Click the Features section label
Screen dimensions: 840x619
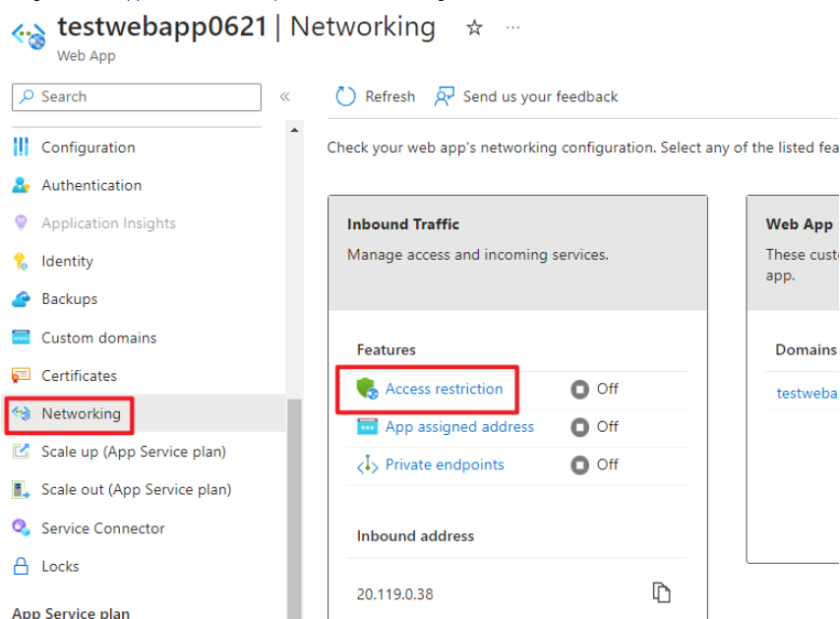point(387,350)
